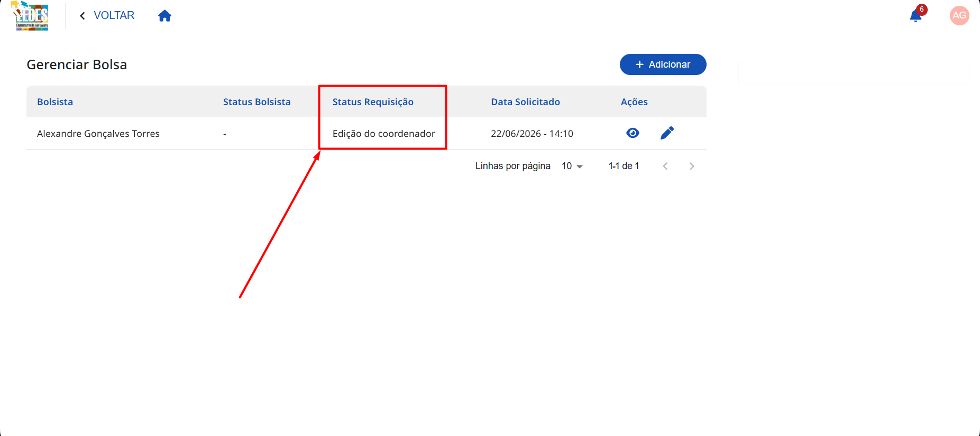Edit the scholarship request (pencil icon)
The width and height of the screenshot is (980, 436).
pos(667,133)
